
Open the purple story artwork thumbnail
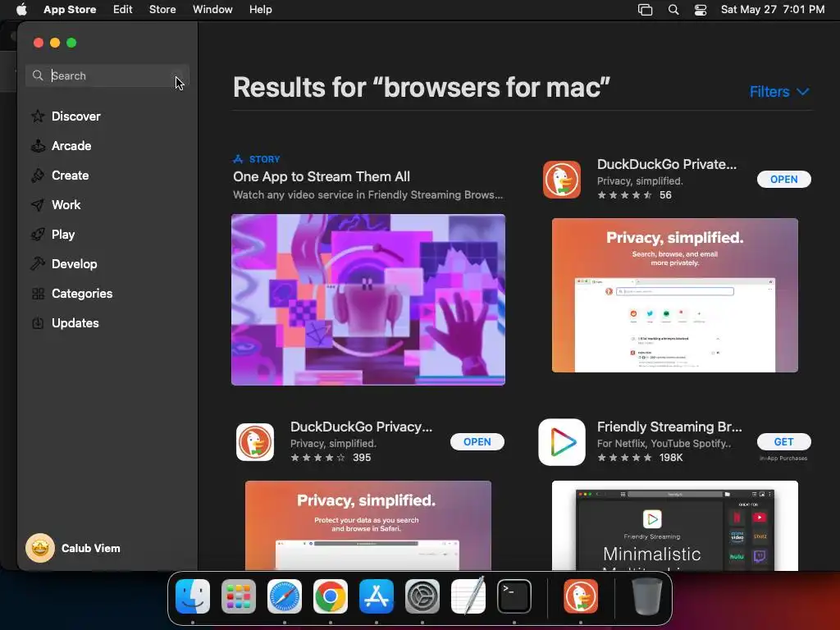tap(368, 299)
